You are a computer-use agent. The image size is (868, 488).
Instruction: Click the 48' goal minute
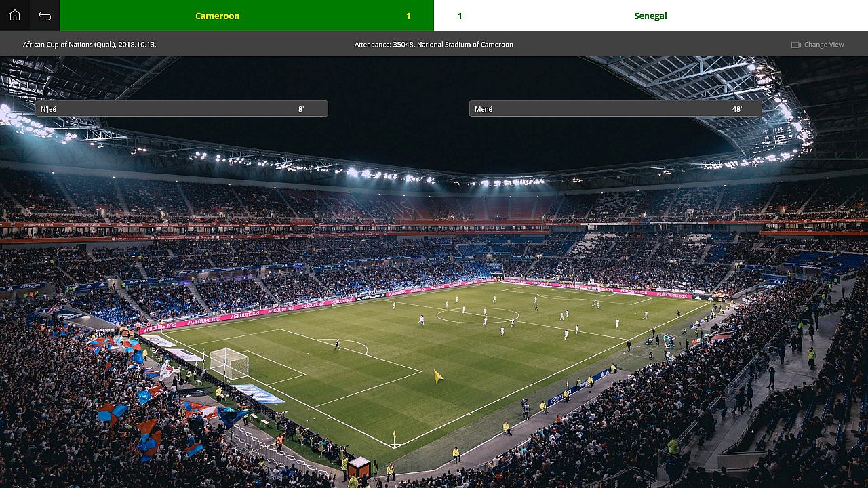737,109
